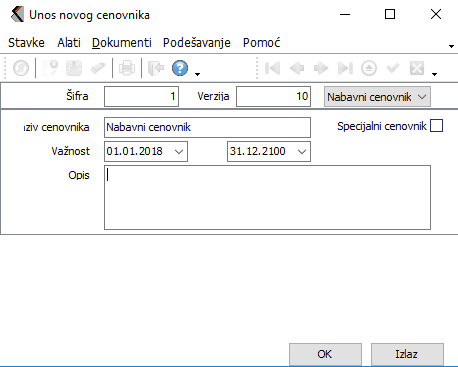Click into the Šifra field
The height and width of the screenshot is (367, 458).
(141, 97)
